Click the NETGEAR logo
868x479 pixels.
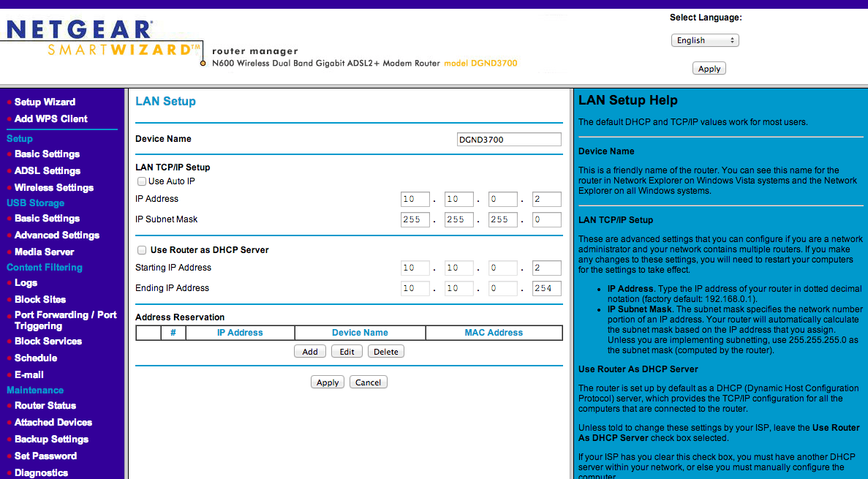tap(79, 29)
